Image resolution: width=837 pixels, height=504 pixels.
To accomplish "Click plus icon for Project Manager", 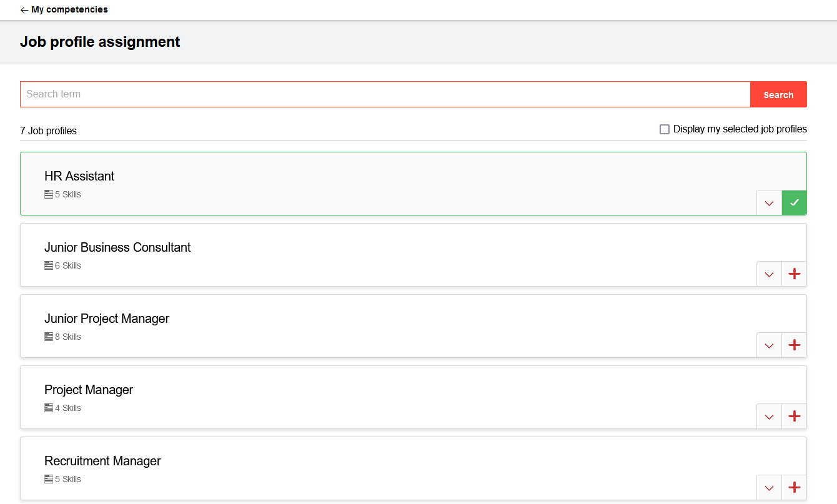I will coord(794,417).
